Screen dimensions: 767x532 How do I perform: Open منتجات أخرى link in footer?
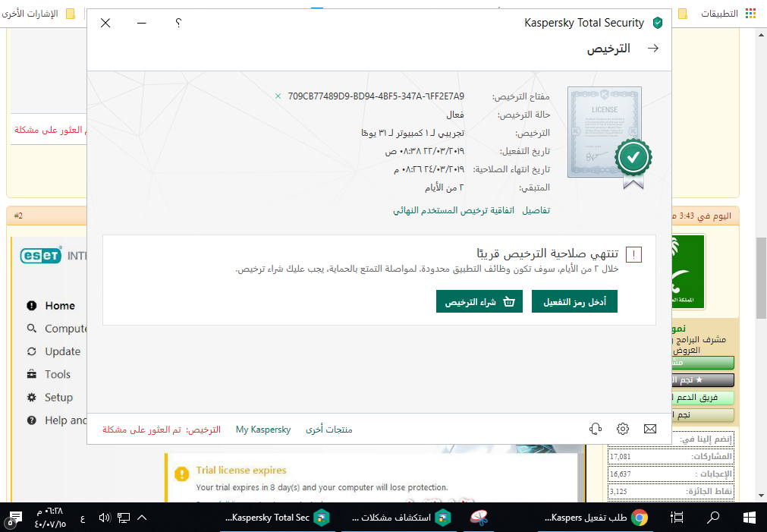[328, 430]
